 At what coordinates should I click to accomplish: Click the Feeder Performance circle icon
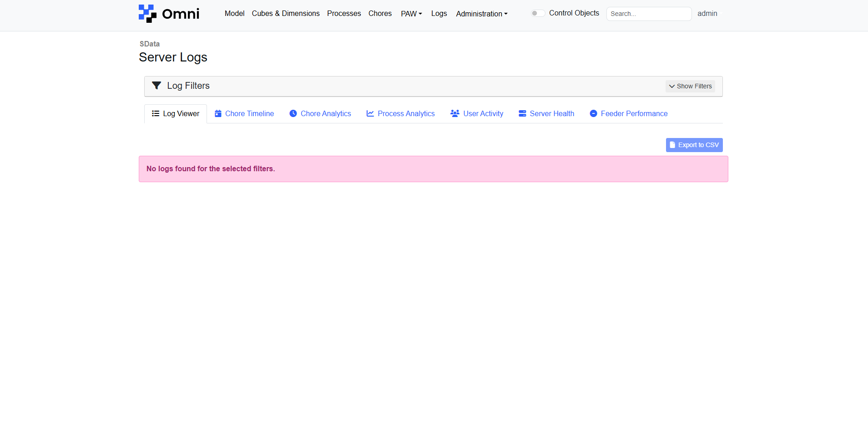pos(594,113)
